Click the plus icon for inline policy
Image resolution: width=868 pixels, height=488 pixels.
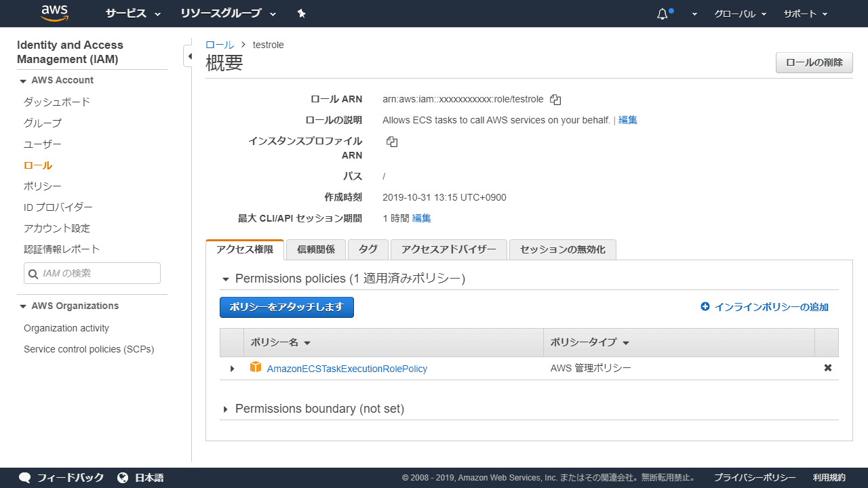705,307
